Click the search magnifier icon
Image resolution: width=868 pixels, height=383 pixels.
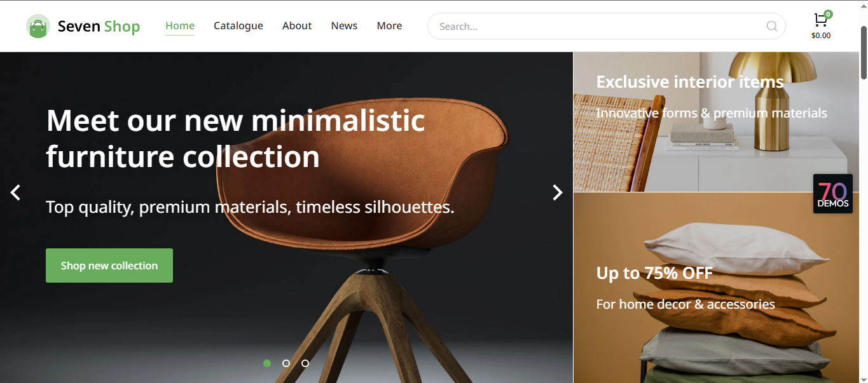pos(771,26)
